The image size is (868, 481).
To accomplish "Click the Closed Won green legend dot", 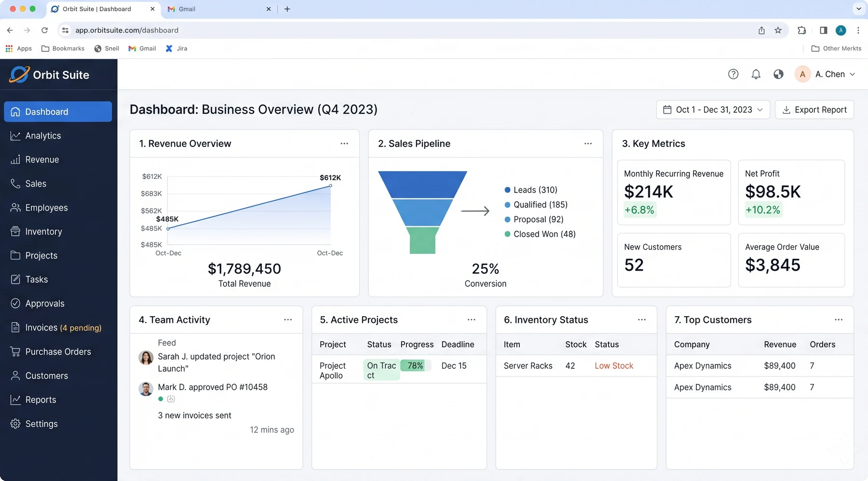I will 507,234.
